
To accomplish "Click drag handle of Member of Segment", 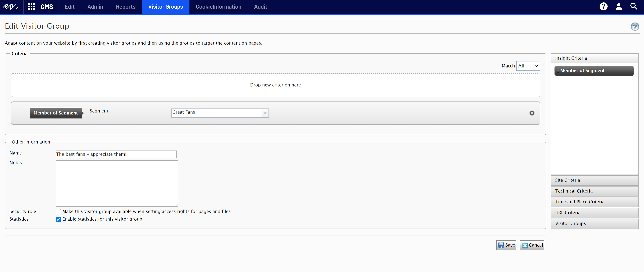I will click(x=558, y=71).
